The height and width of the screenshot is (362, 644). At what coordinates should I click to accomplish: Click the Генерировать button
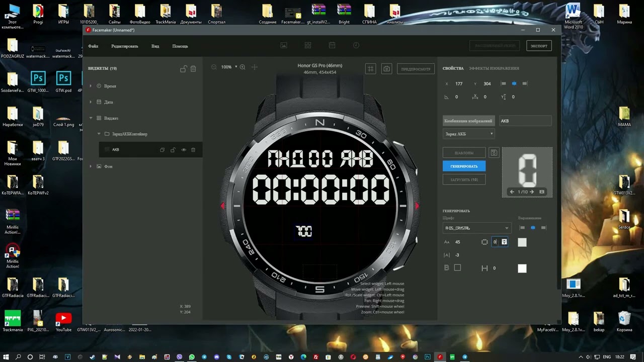click(464, 166)
